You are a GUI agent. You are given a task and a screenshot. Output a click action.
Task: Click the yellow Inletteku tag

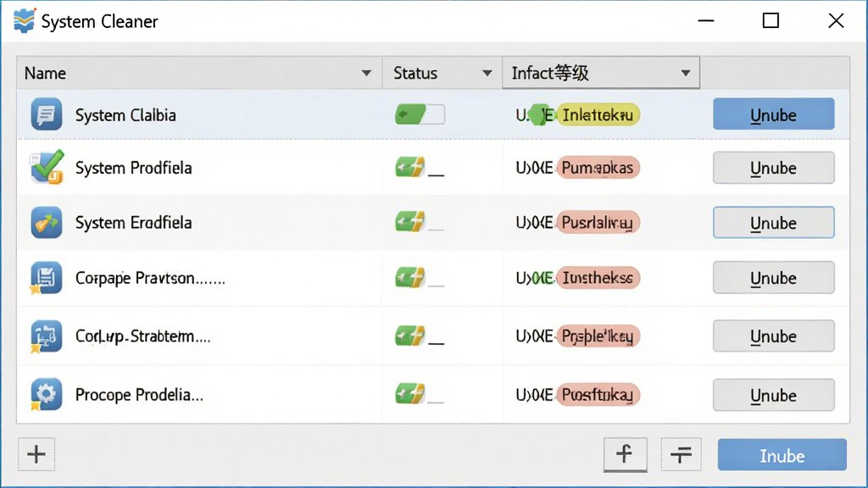click(598, 114)
